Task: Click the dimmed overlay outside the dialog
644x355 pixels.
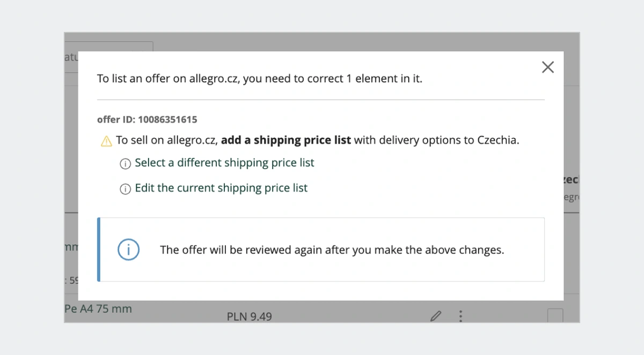Action: [322, 42]
